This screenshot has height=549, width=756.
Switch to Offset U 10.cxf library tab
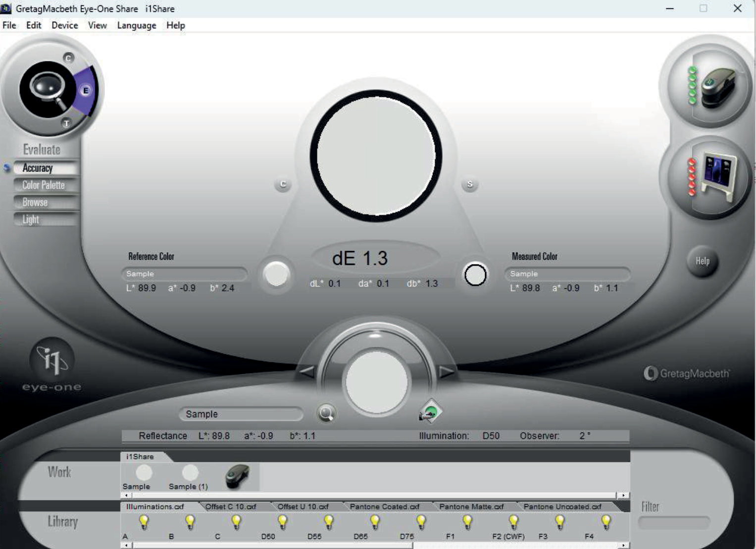(x=303, y=507)
